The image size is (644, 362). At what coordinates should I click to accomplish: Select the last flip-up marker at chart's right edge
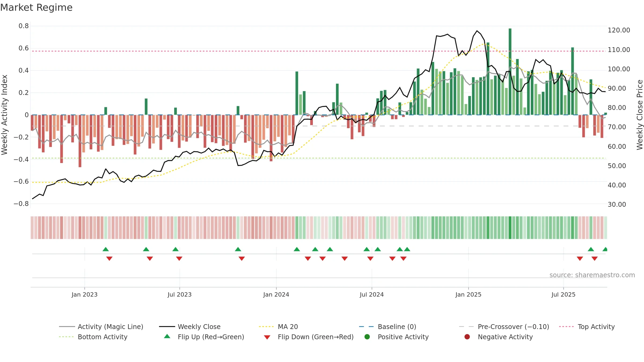click(x=605, y=249)
